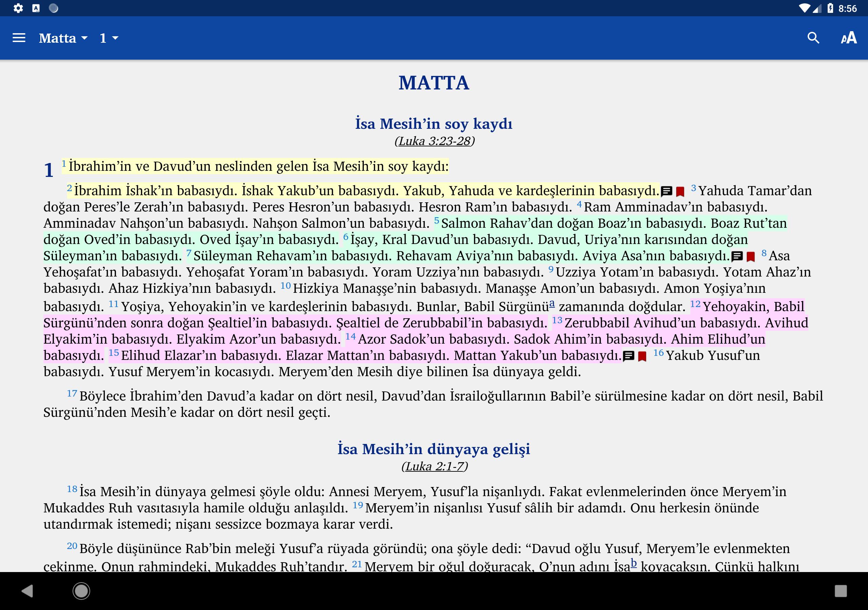Follow the Luka 3:23-28 cross reference link
Viewport: 868px width, 610px height.
[434, 141]
